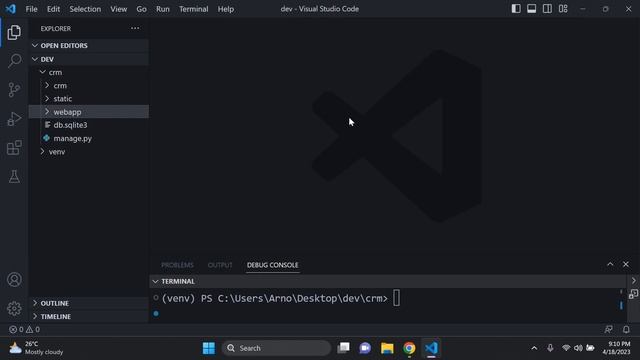This screenshot has height=360, width=640.
Task: Maximize the panel with the up chevron
Action: [610, 264]
